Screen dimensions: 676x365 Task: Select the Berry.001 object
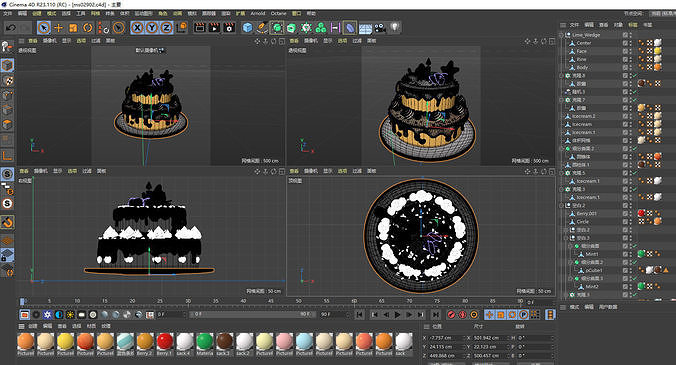587,214
